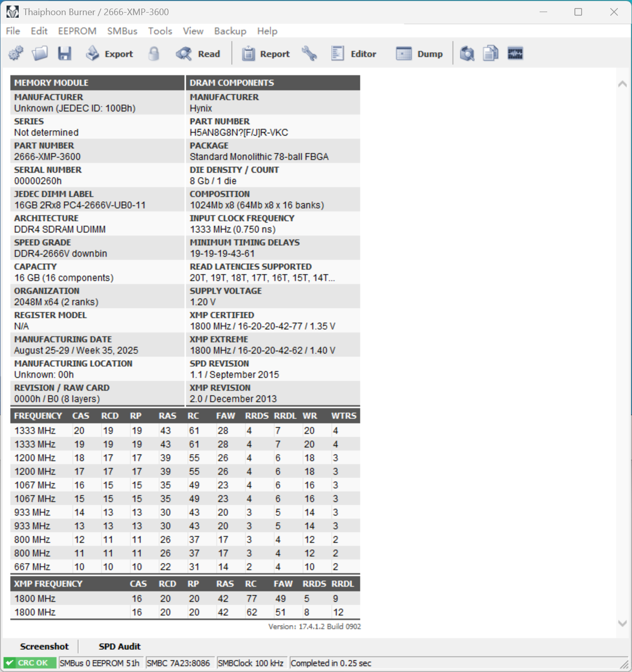Select H5AN8G8N?[F/J]R-VKC part number
632x672 pixels.
click(x=239, y=133)
